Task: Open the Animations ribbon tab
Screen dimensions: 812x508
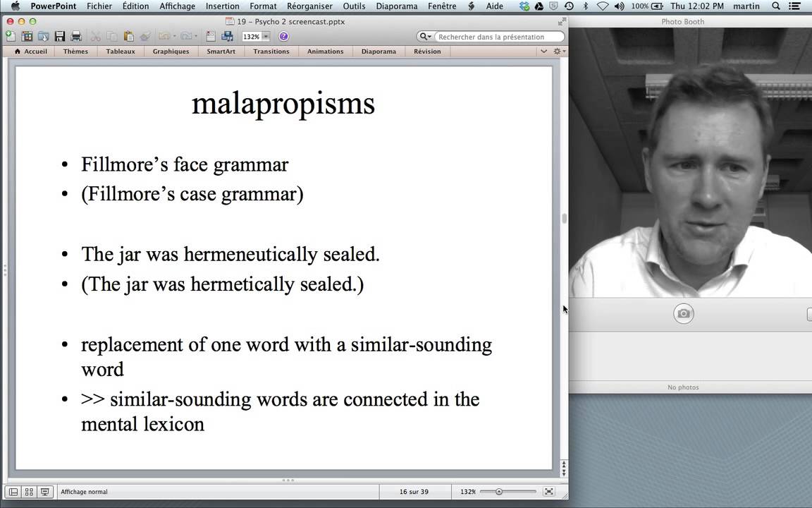Action: (325, 52)
